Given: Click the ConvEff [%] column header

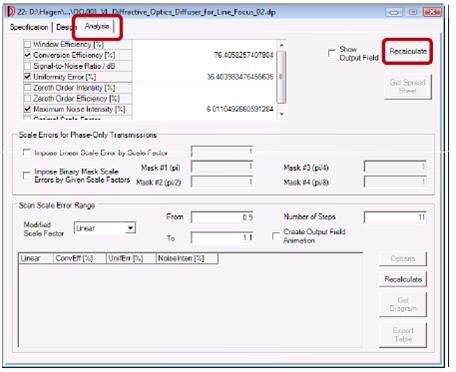Looking at the screenshot, I should click(x=80, y=258).
